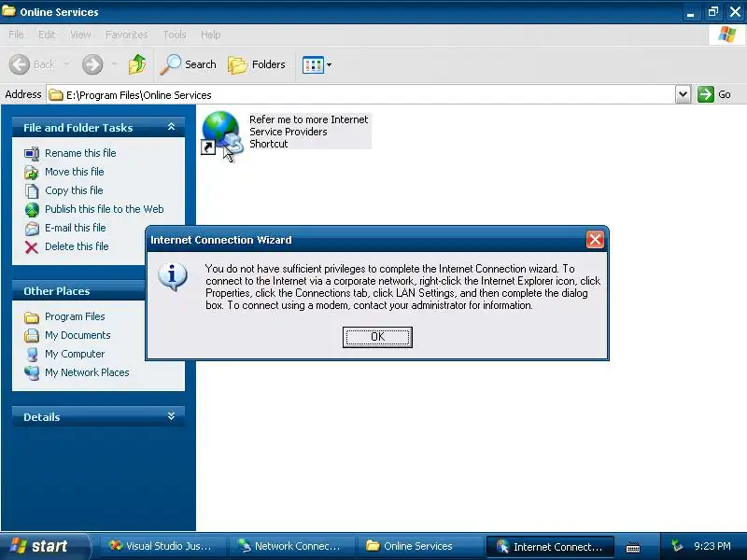This screenshot has height=560, width=747.
Task: Click the Publish to Web globe icon
Action: click(x=32, y=209)
